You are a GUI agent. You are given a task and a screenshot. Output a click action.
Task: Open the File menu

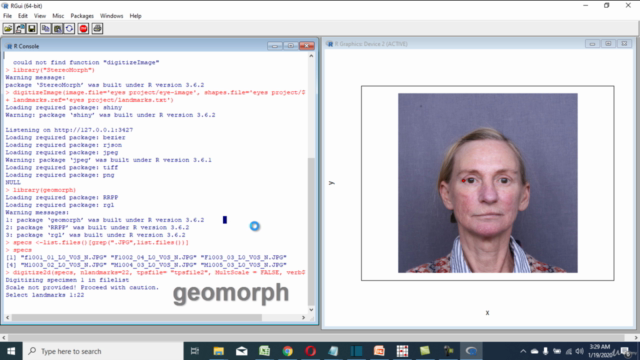pos(7,16)
